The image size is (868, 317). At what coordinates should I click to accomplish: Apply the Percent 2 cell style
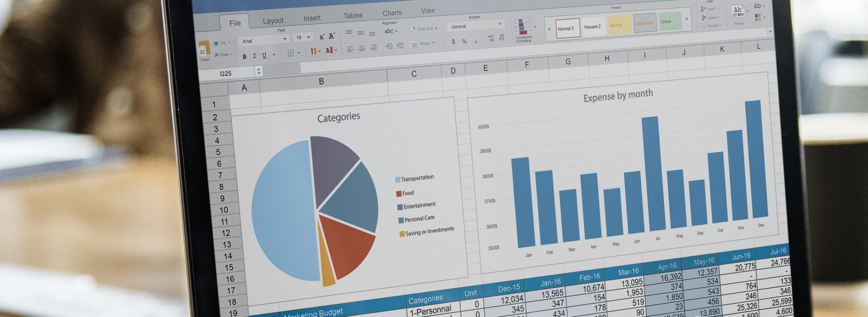(594, 26)
